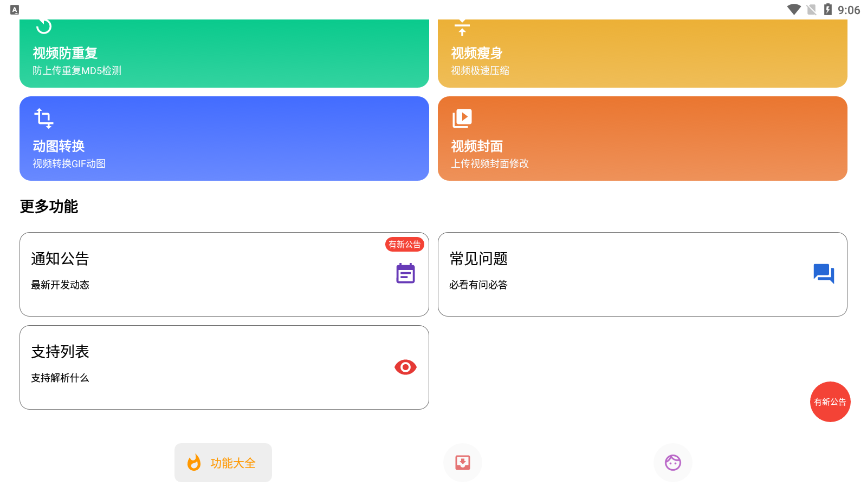The image size is (867, 487).
Task: Click the calendar icon in 通知公告
Action: [405, 274]
